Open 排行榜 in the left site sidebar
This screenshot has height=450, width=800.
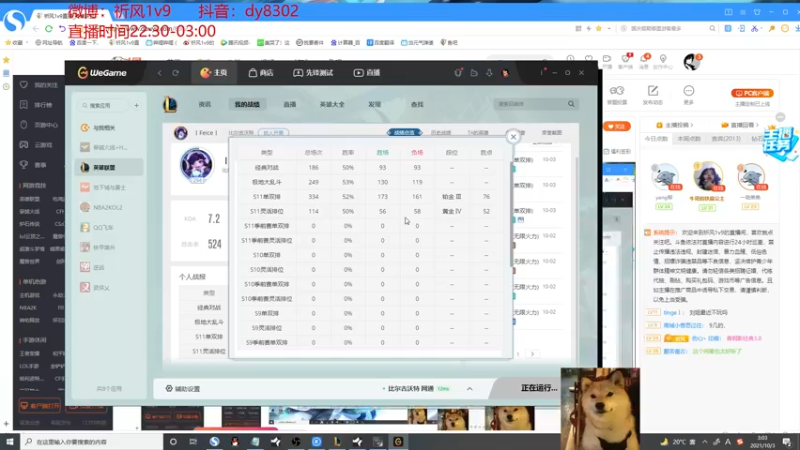(x=36, y=105)
